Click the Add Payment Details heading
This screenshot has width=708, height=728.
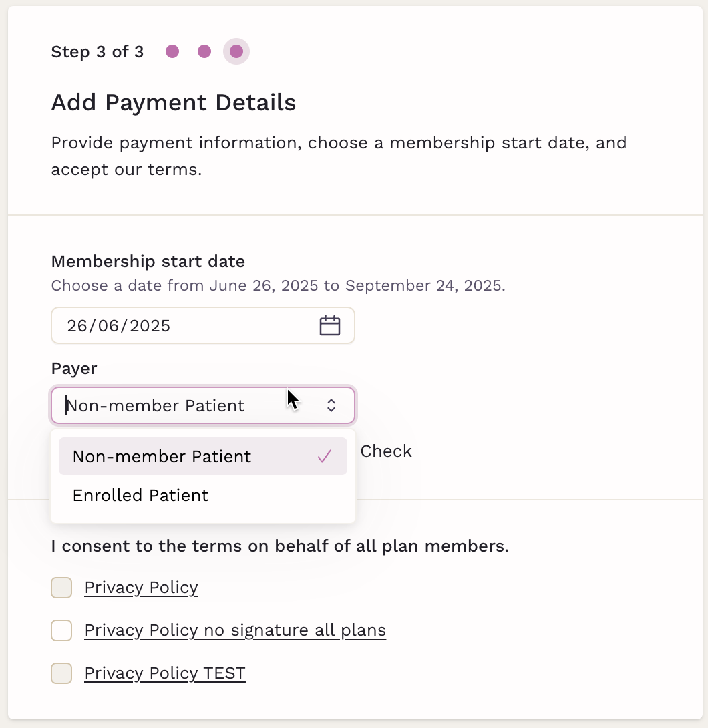tap(173, 103)
